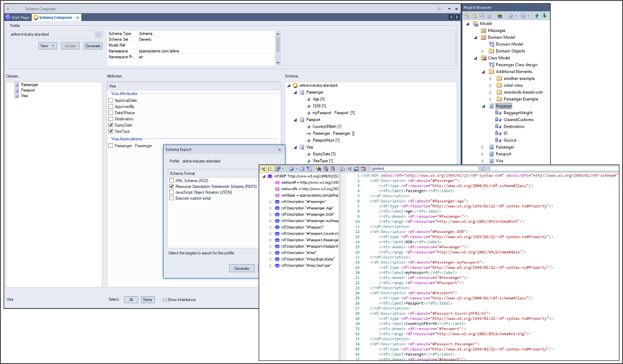Screen dimensions: 623x364
Task: Click the schema properties scrollbar down arrow
Action: pos(278,63)
